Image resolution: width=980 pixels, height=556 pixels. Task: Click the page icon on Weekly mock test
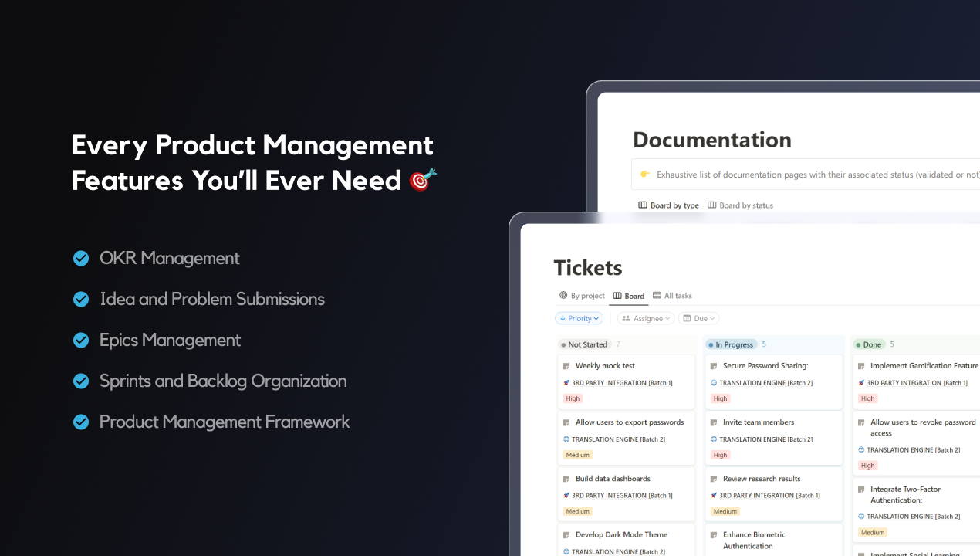tap(566, 366)
